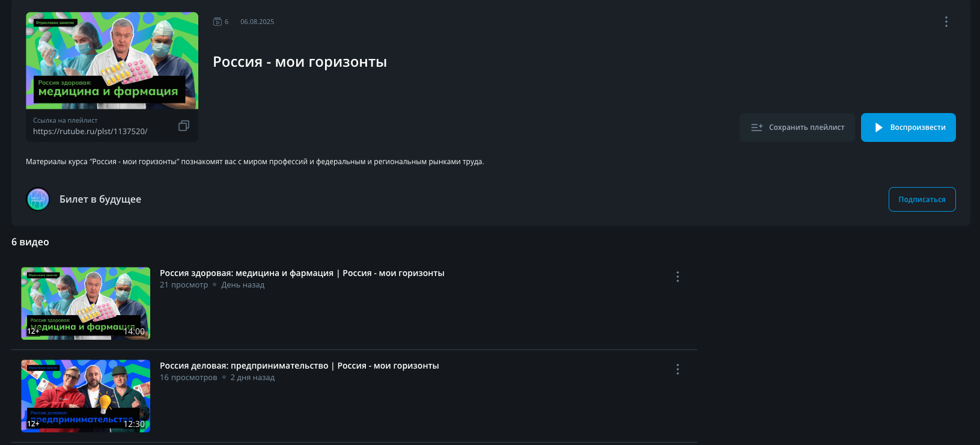Click the медицина и фармация list thumbnail

click(x=85, y=304)
